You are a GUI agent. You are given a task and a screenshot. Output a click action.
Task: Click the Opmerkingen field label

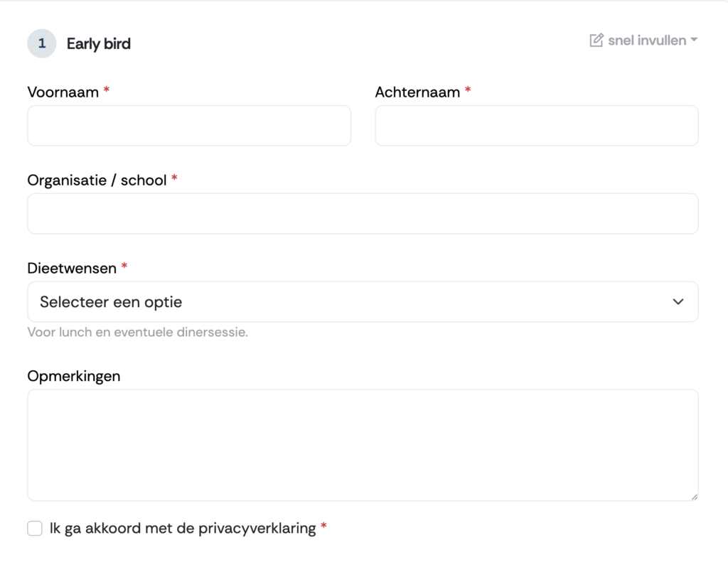point(74,376)
